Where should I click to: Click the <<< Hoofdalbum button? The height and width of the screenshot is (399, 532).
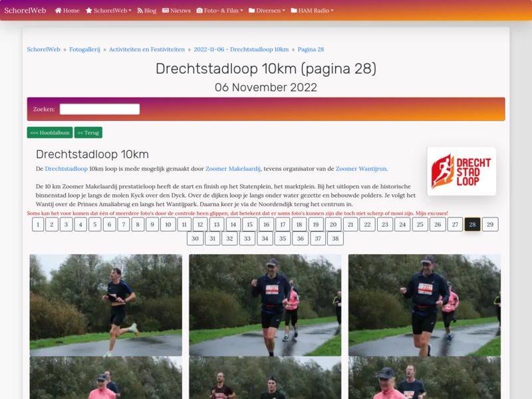coord(50,132)
